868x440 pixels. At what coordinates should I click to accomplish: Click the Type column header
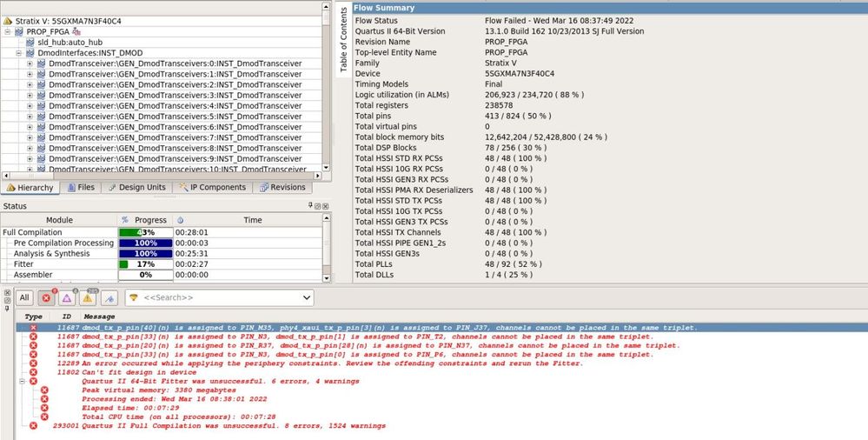(33, 317)
